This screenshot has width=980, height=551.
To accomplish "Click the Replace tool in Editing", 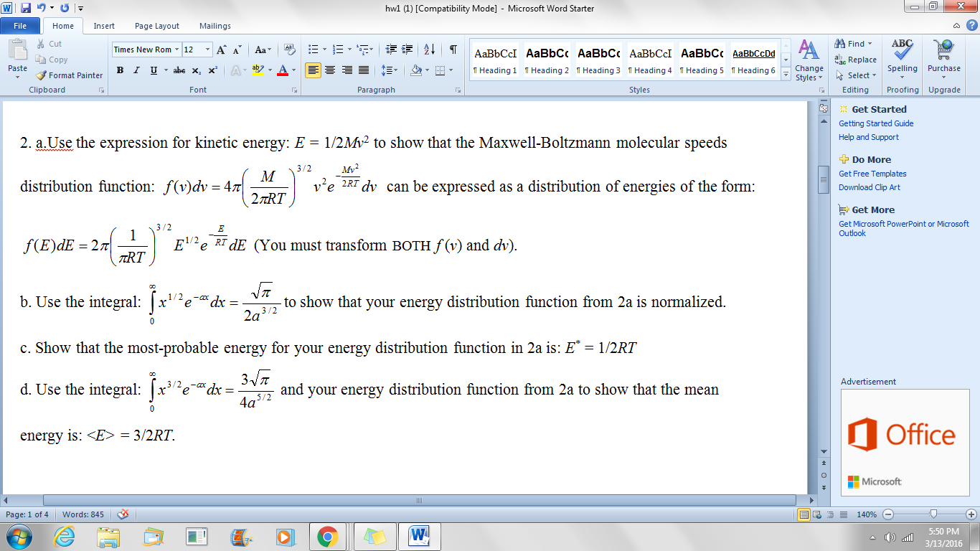I will point(856,60).
